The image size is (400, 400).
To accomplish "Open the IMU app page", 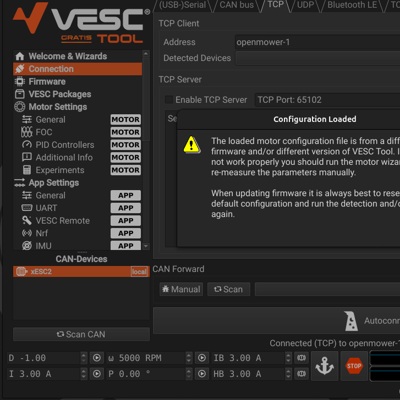I will 77,245.
